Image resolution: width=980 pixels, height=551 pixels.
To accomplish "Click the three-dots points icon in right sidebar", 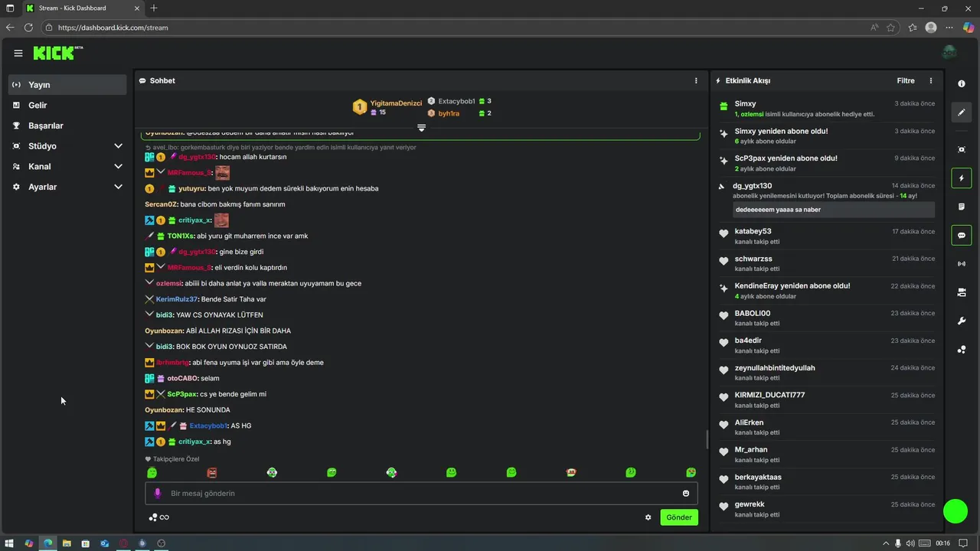I will coord(962,350).
